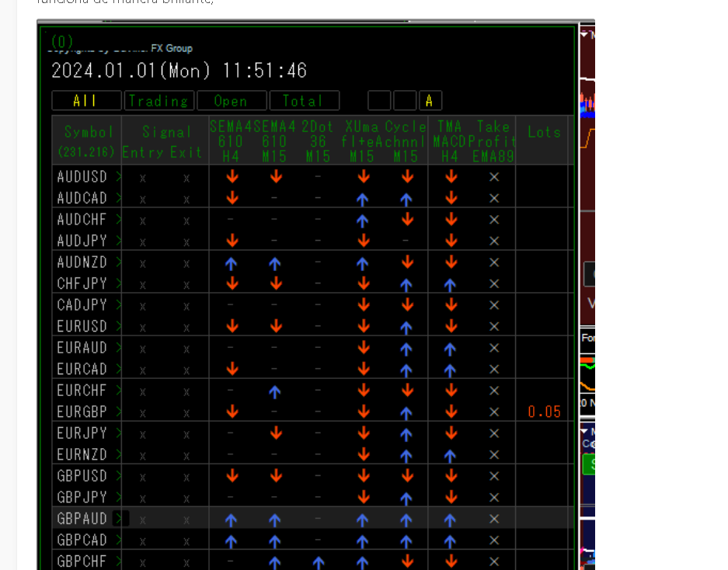
Task: Click the 2Dot 36 M15 header
Action: point(318,141)
